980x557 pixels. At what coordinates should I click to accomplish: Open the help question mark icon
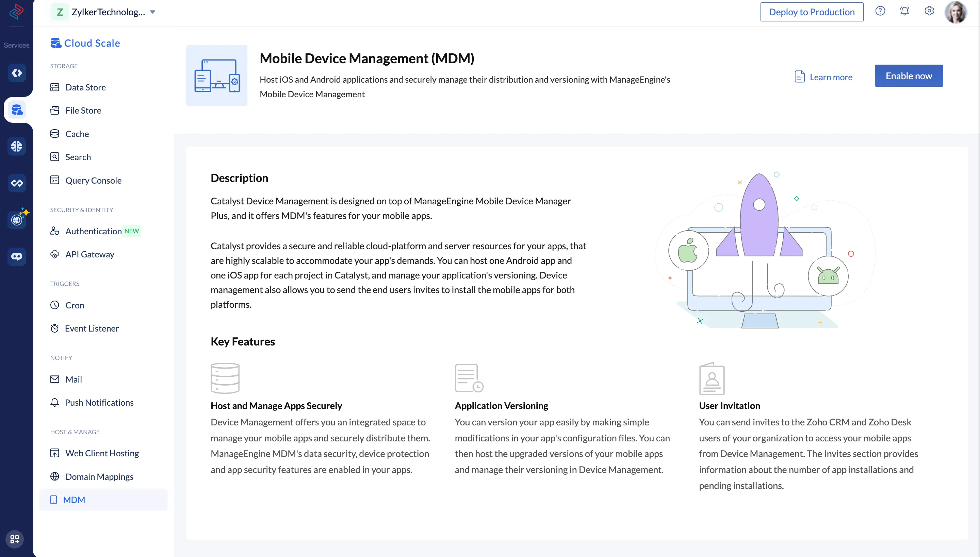880,11
